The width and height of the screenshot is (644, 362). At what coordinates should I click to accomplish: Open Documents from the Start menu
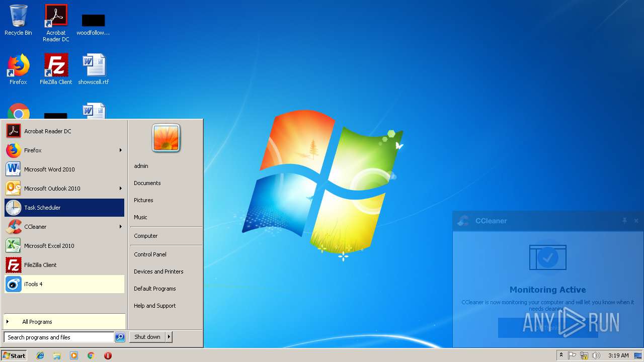point(147,183)
